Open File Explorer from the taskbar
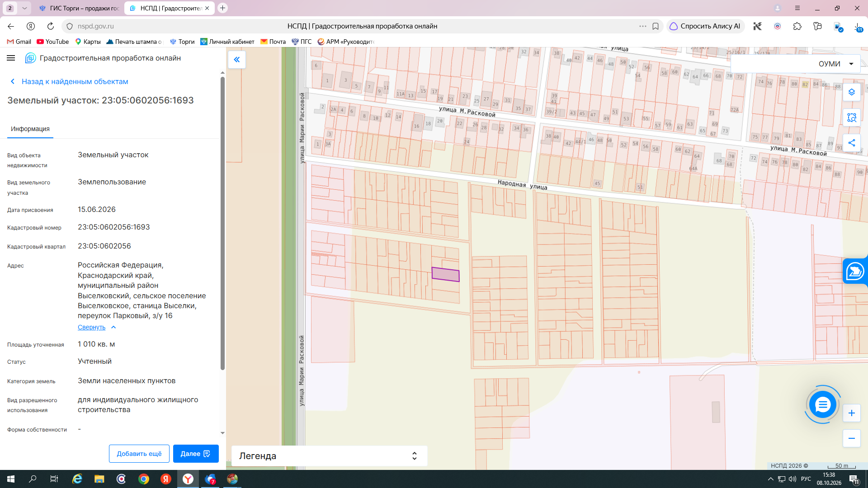Viewport: 868px width, 488px height. pyautogui.click(x=99, y=479)
